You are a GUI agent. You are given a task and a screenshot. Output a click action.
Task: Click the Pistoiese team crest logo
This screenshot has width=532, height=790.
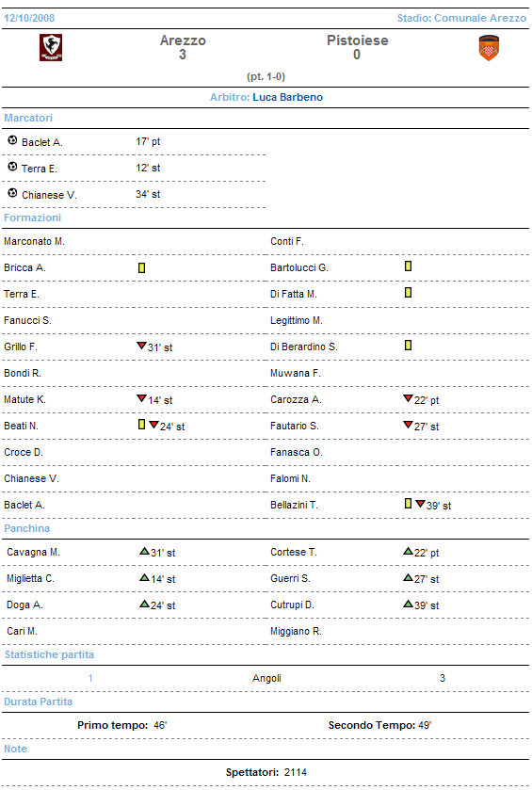[489, 48]
